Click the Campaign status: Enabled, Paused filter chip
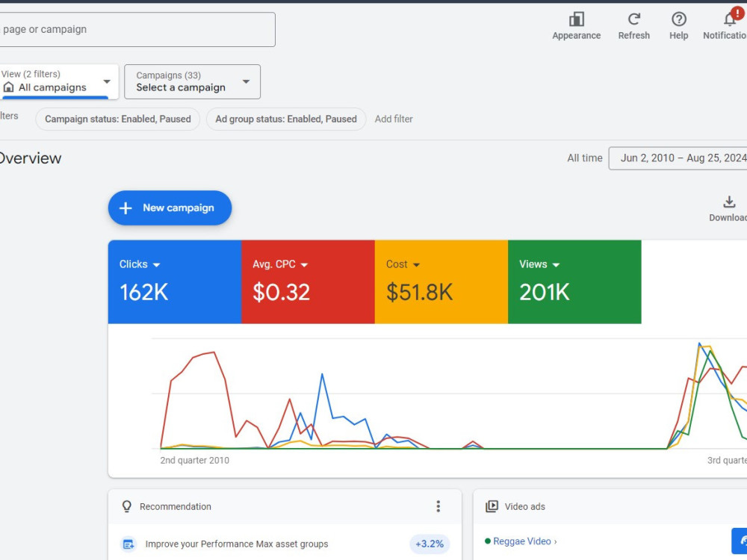The height and width of the screenshot is (560, 747). point(118,119)
